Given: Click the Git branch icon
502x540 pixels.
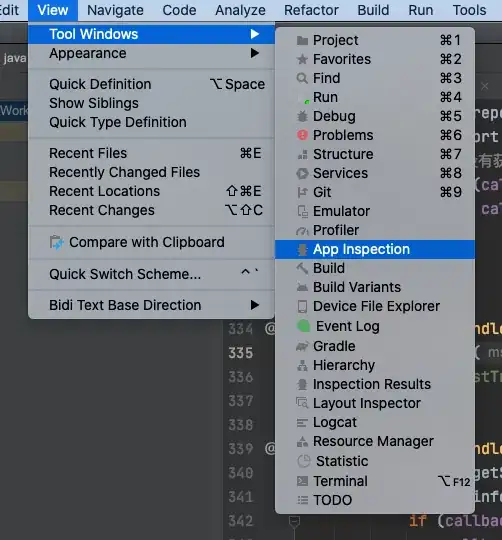Looking at the screenshot, I should point(302,192).
